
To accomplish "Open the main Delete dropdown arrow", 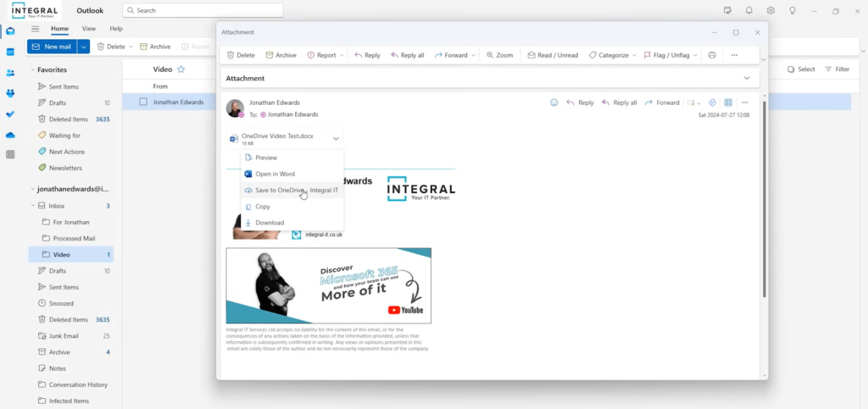I will pos(131,47).
